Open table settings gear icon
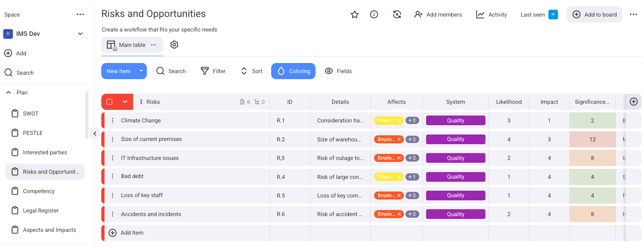 [x=174, y=45]
